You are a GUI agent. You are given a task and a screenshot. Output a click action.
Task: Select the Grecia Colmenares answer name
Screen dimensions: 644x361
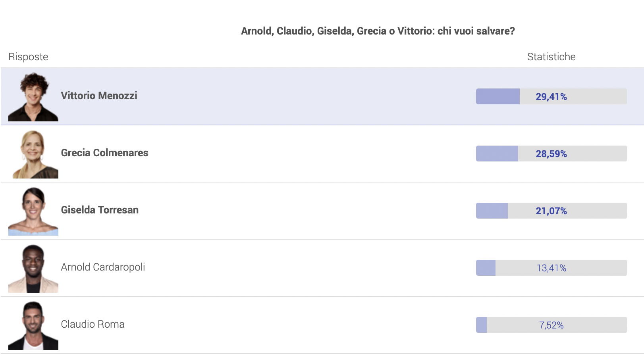pyautogui.click(x=104, y=153)
